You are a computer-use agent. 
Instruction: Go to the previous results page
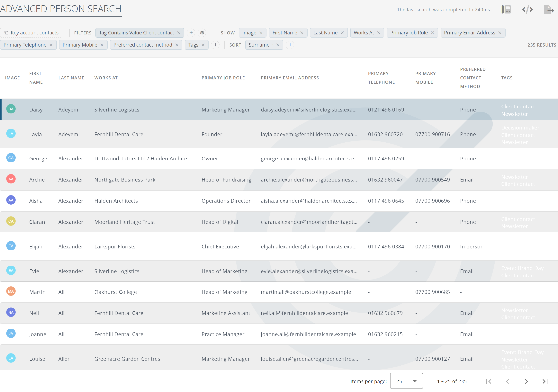(x=508, y=381)
